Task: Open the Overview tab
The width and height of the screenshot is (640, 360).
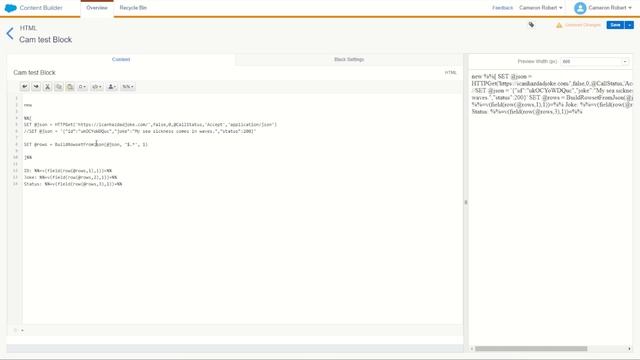Action: click(x=97, y=8)
